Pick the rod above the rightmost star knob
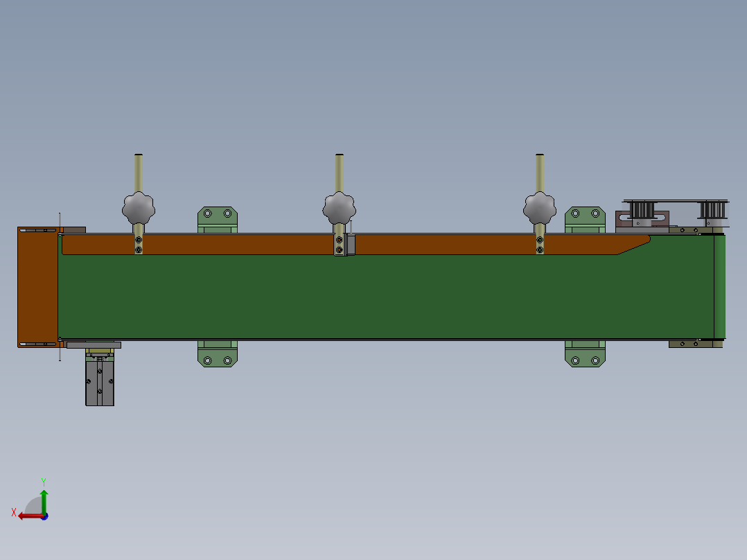 (540, 173)
